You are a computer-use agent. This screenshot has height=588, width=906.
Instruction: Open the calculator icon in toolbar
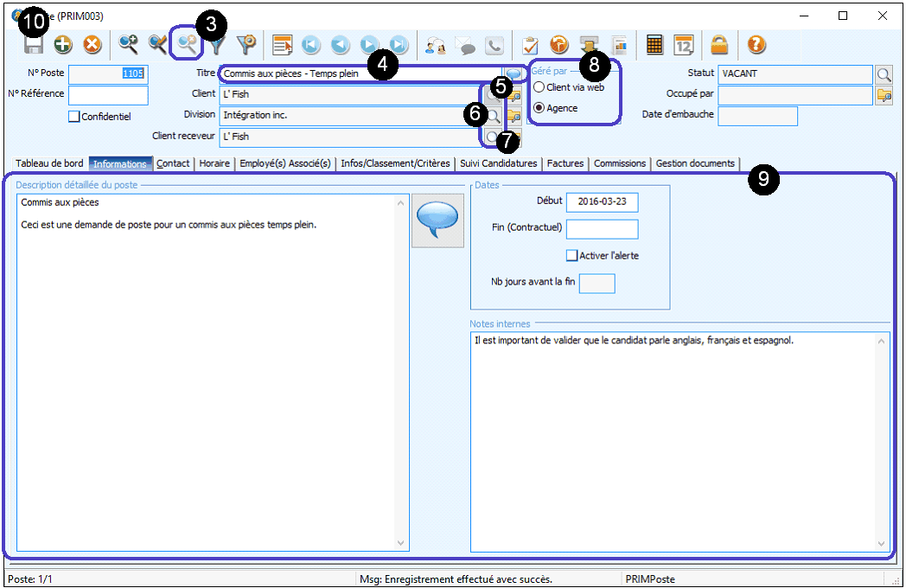pyautogui.click(x=654, y=45)
